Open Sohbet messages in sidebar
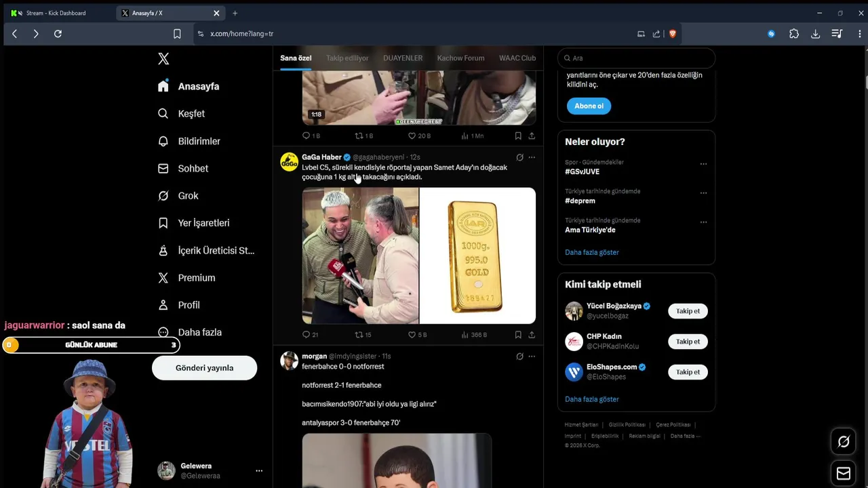The width and height of the screenshot is (868, 488). click(x=183, y=168)
